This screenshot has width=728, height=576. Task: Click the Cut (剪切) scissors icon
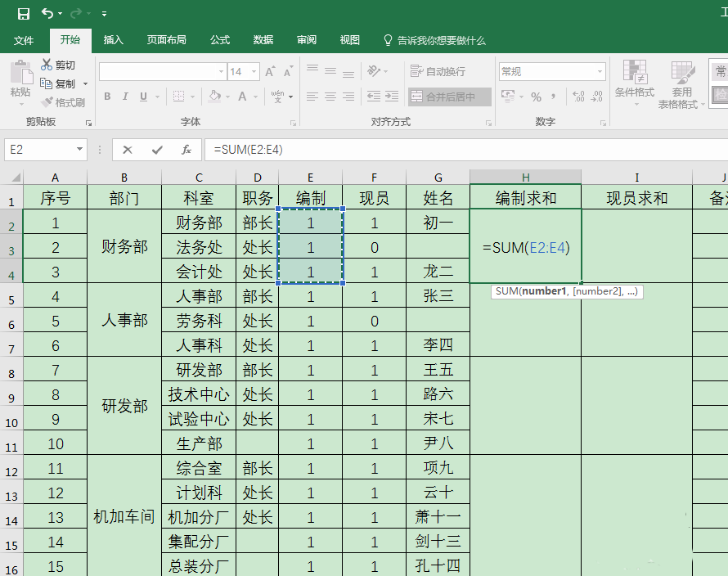click(x=47, y=65)
